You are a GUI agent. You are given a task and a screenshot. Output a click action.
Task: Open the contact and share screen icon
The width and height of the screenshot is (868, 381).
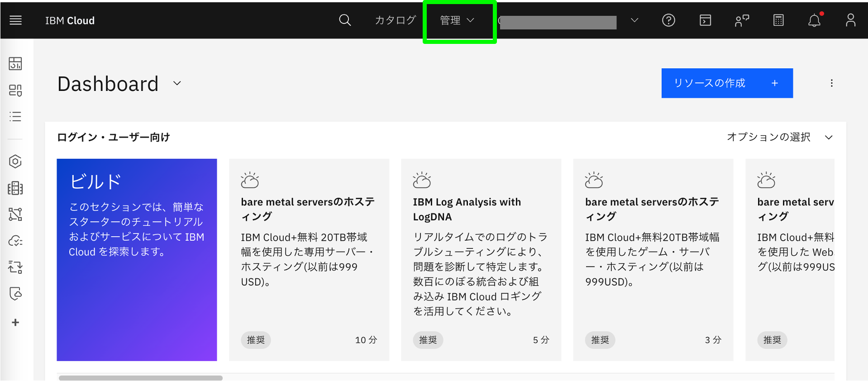click(x=742, y=20)
